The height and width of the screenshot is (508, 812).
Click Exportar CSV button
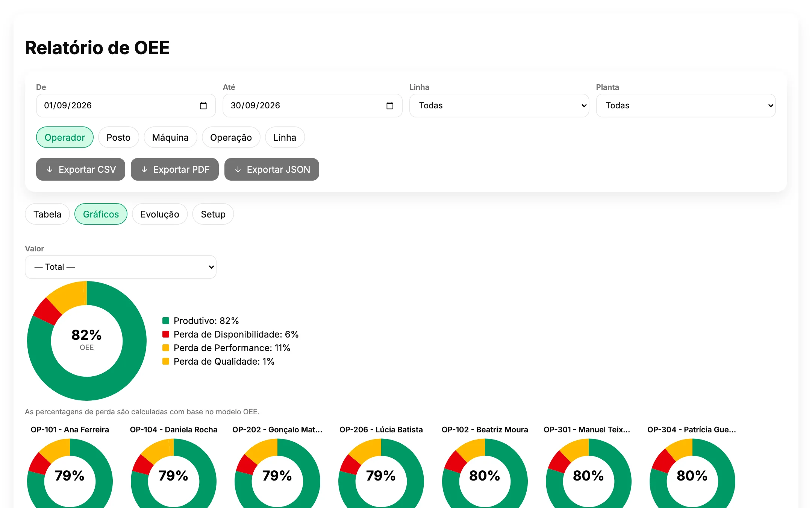tap(80, 169)
